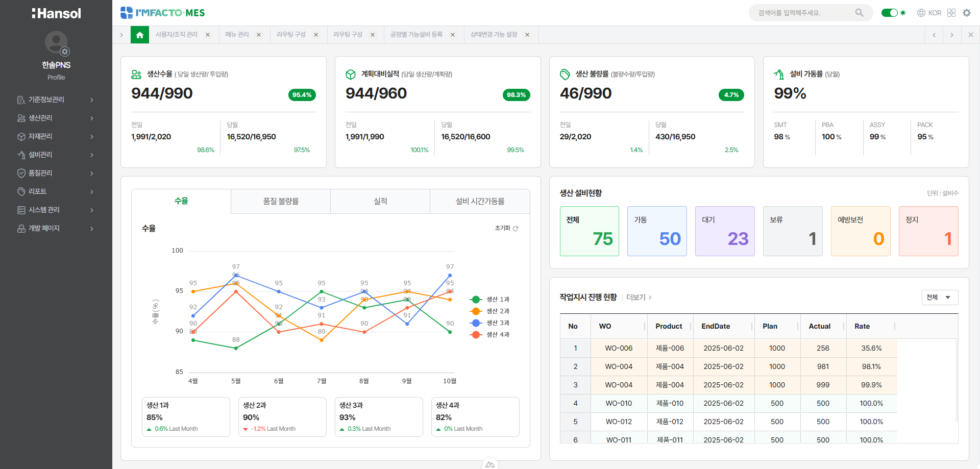Screen dimensions: 980x469
Task: Select the 설비 시간가동률 tab
Action: pyautogui.click(x=480, y=202)
